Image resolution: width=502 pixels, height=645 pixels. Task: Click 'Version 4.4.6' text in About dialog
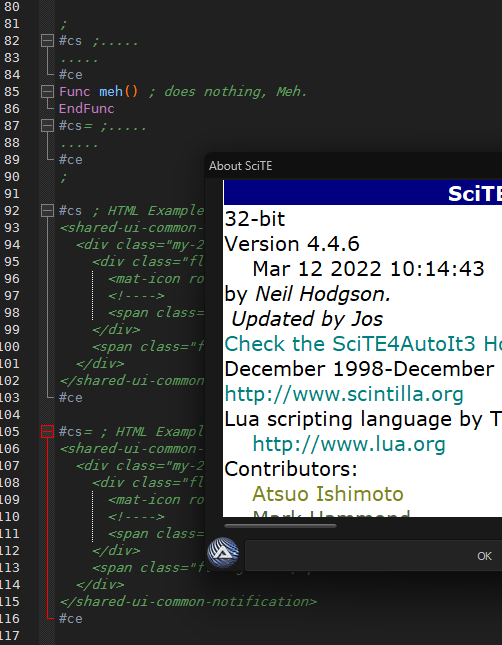tap(292, 244)
